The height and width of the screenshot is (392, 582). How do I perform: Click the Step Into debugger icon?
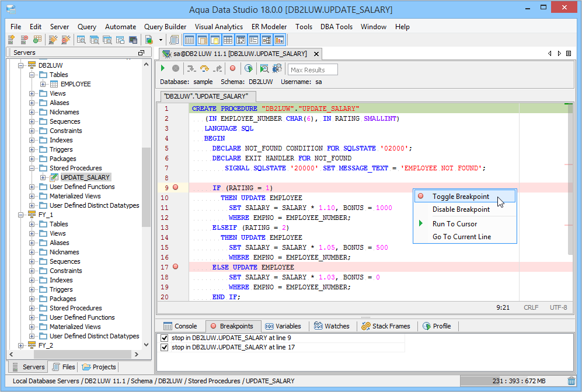pos(191,69)
